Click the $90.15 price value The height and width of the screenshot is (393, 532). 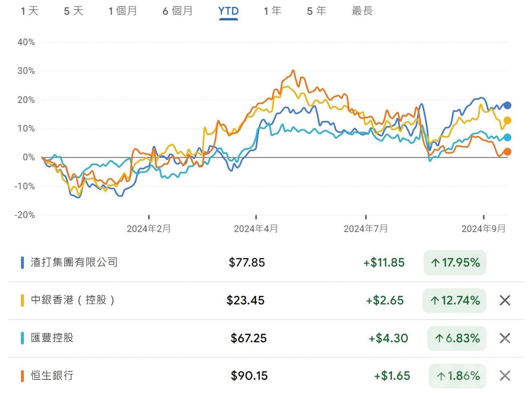pos(249,376)
